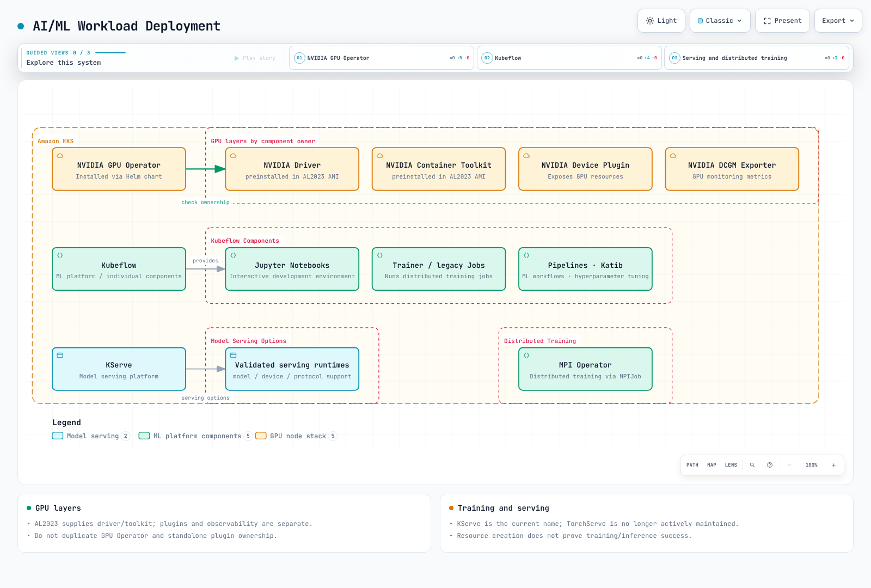Image resolution: width=871 pixels, height=588 pixels.
Task: Zoom out with the minus icon
Action: tap(789, 465)
